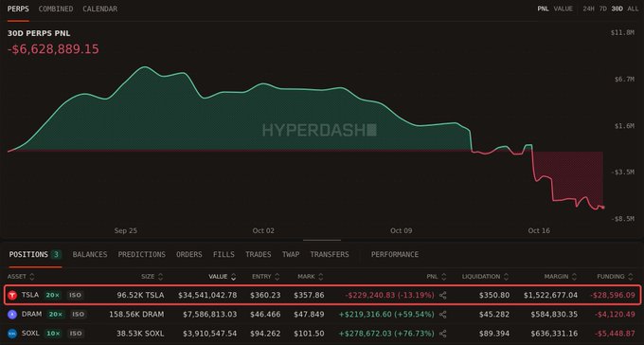Click the TSLA 20× leverage badge
The image size is (644, 345).
pyautogui.click(x=54, y=296)
